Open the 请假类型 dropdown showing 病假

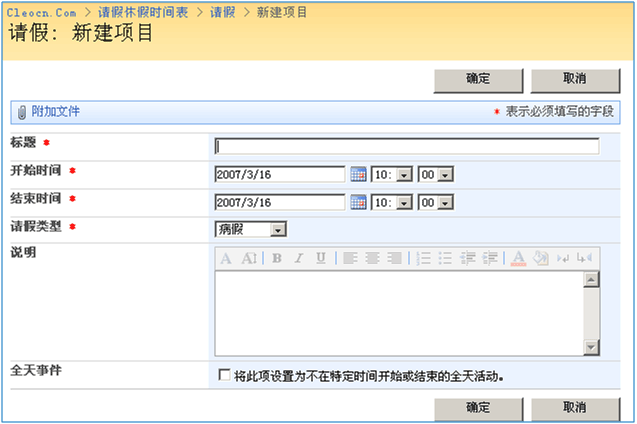point(251,229)
